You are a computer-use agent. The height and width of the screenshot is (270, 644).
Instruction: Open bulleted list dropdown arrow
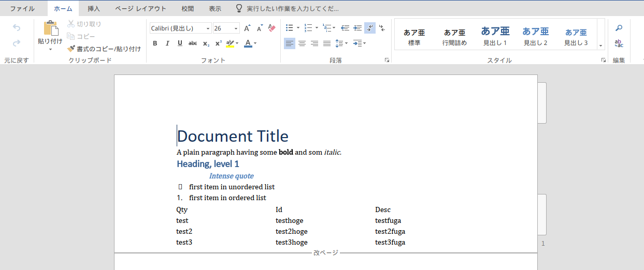tap(297, 28)
